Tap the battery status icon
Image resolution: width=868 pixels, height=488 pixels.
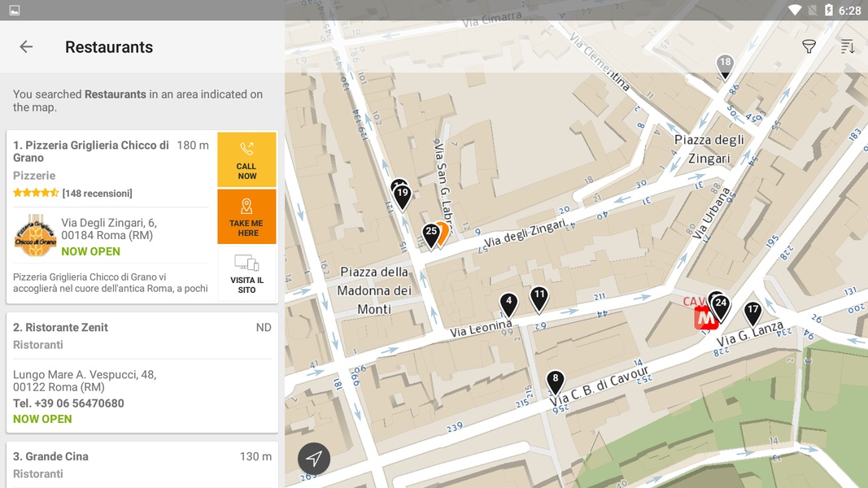click(828, 11)
